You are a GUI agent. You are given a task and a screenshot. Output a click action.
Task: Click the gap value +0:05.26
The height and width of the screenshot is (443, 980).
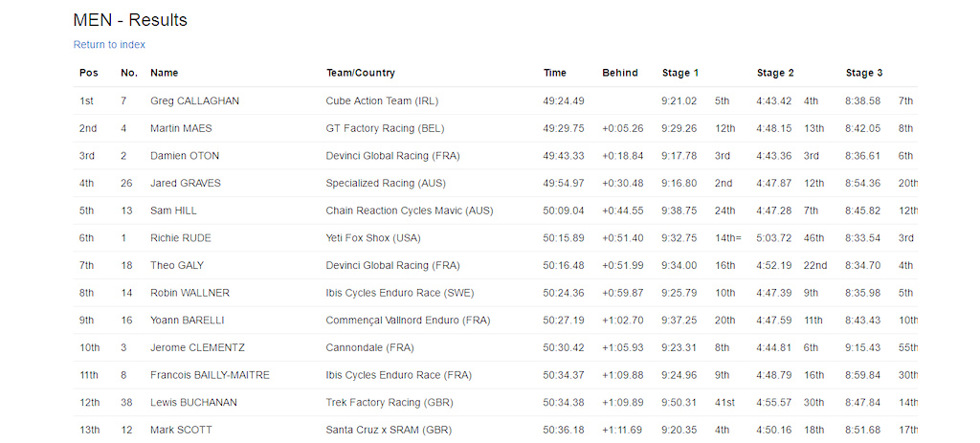[622, 129]
